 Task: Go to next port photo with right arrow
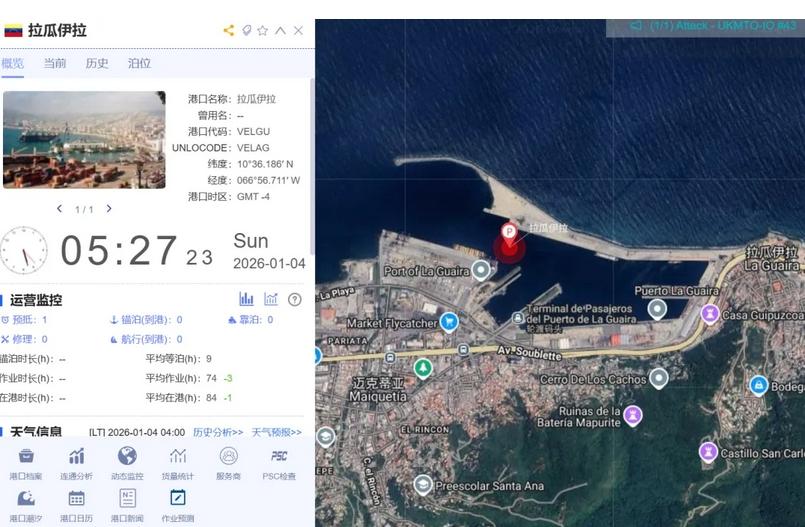point(109,209)
